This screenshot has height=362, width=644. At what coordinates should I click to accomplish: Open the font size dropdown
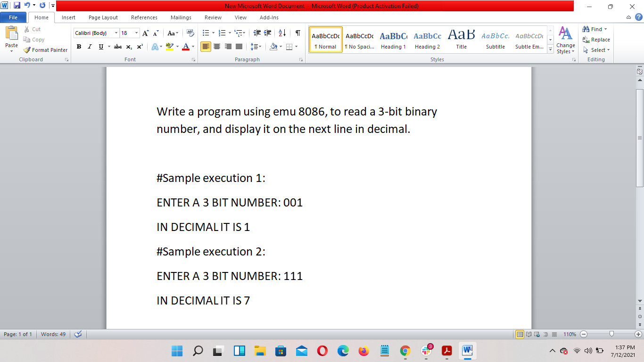coord(136,33)
